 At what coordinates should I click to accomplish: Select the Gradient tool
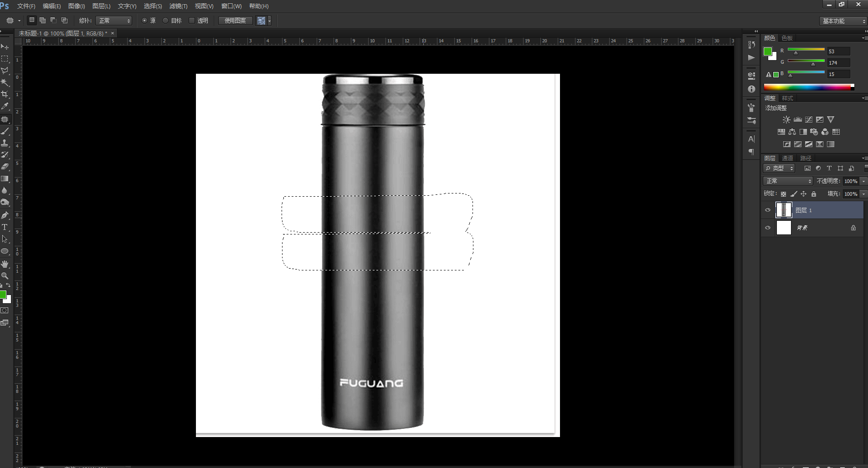tap(5, 178)
